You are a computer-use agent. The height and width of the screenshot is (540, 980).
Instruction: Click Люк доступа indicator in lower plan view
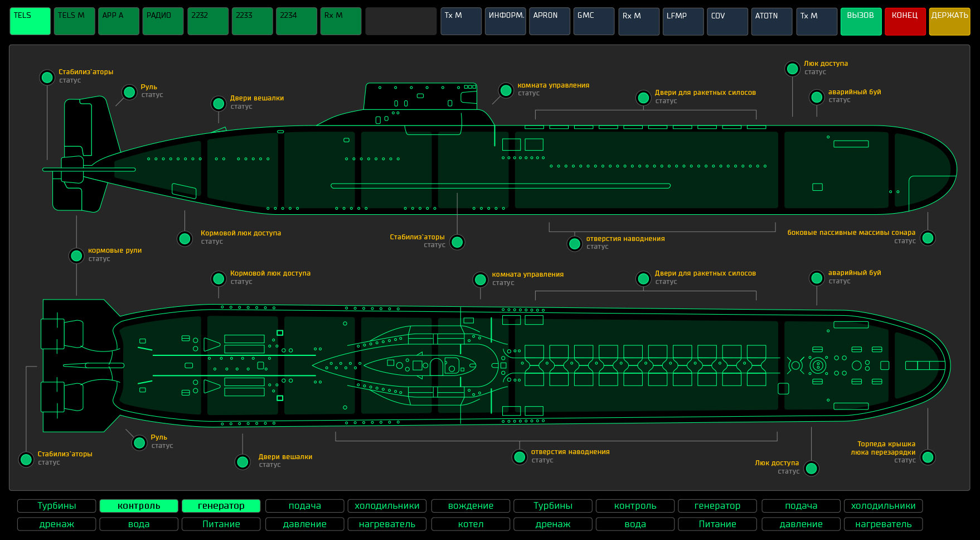[812, 469]
